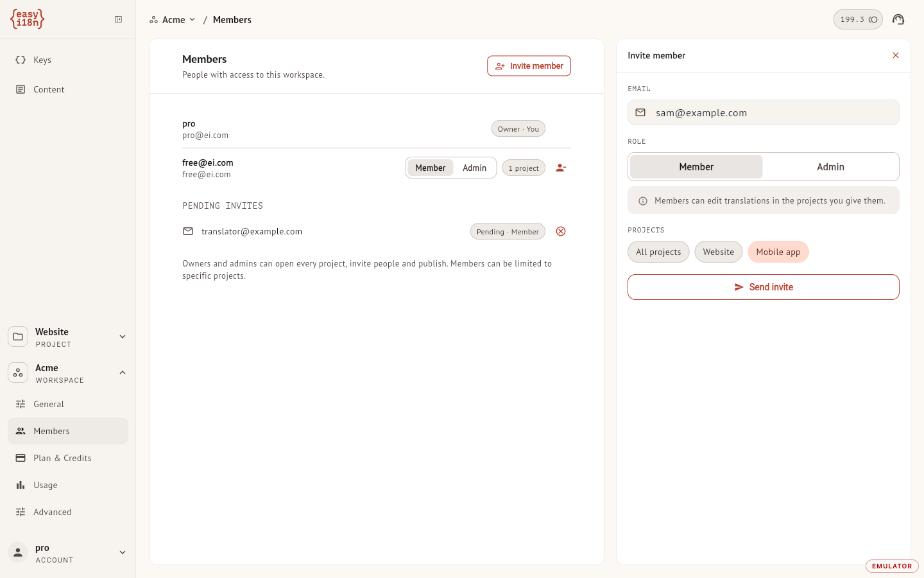Click the pro account avatar icon
This screenshot has height=578, width=924.
tap(18, 552)
